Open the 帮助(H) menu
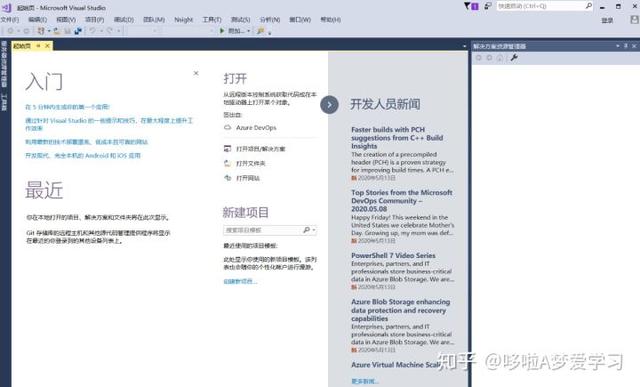640x387 pixels. coord(331,20)
